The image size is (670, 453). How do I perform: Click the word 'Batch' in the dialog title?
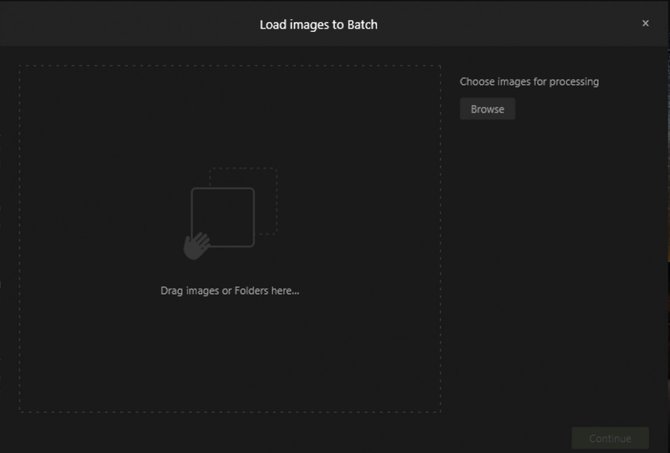362,25
